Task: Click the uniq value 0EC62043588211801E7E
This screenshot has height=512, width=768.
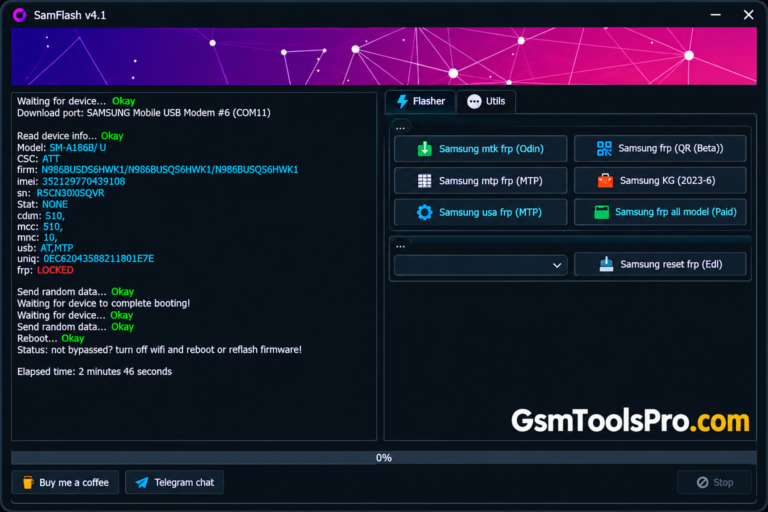Action: pos(98,259)
